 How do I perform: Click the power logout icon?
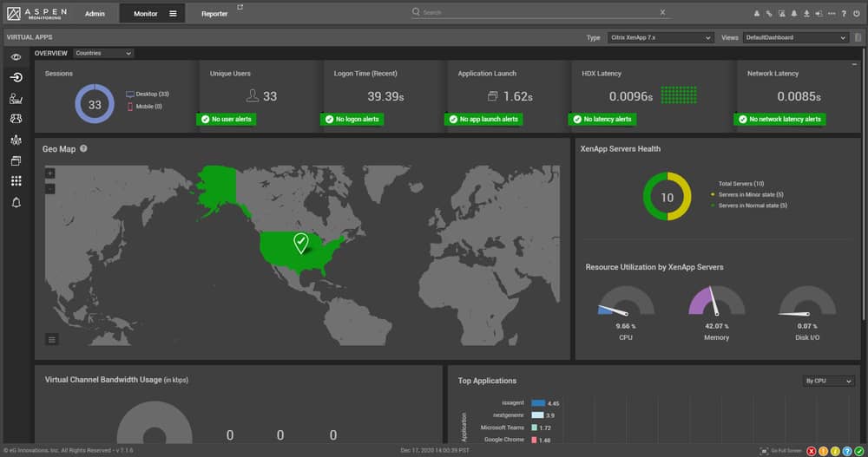pos(857,13)
